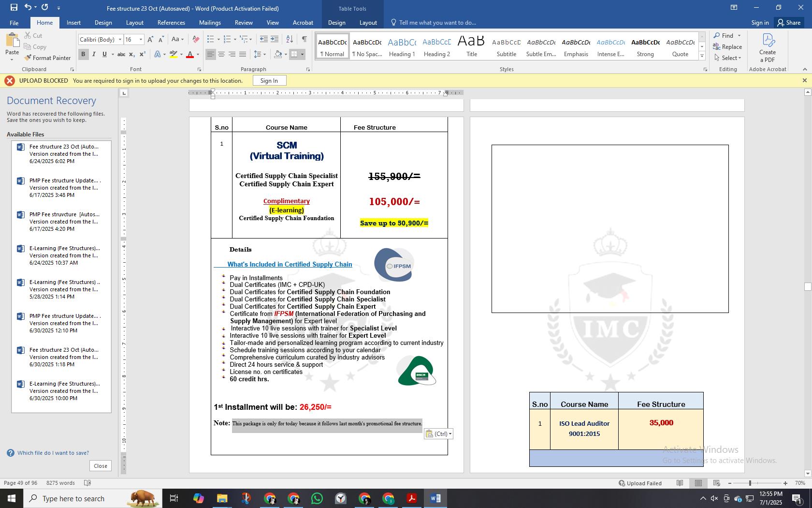Open Adobe Acrobat from taskbar
Screen dimensions: 812x508
tap(412, 498)
